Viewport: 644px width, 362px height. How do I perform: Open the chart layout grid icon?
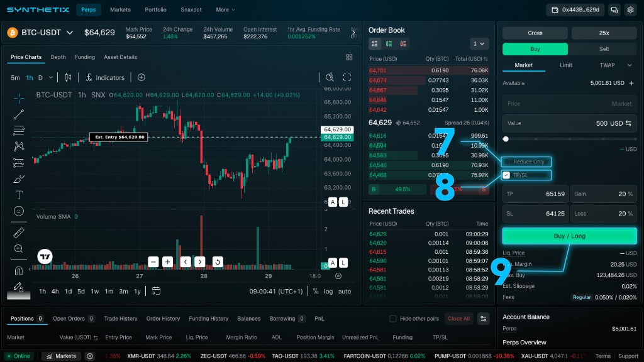[x=349, y=57]
